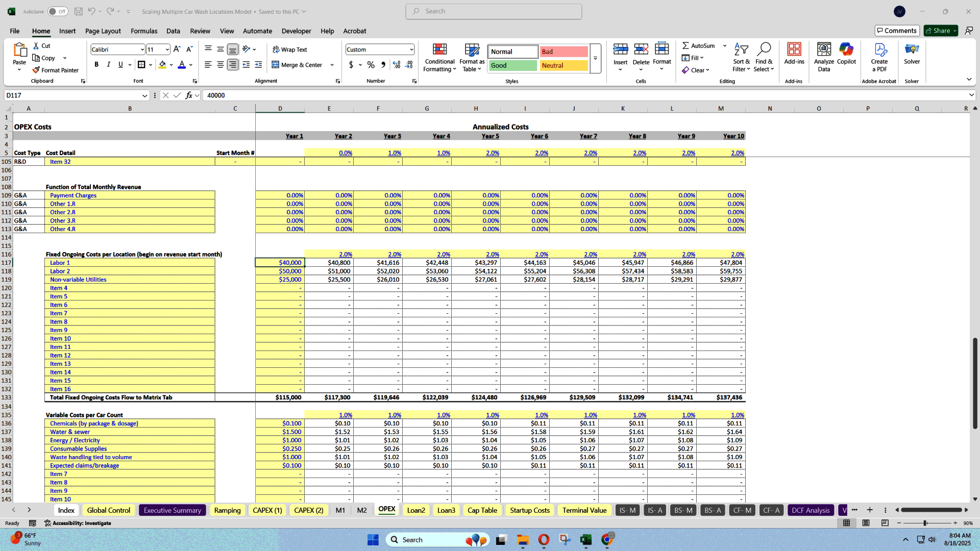Open Copilot from the ribbon
This screenshot has width=980, height=551.
coord(846,54)
